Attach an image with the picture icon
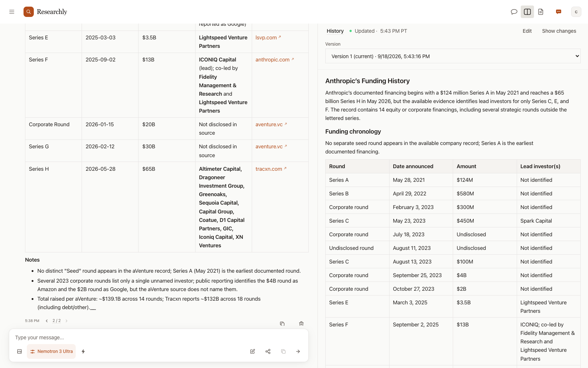This screenshot has width=588, height=368. 19,351
